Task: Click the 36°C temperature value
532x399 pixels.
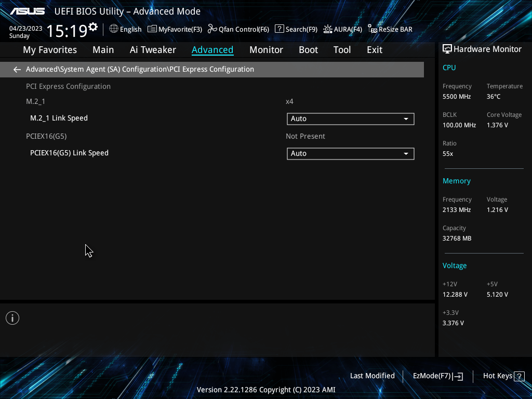Action: tap(494, 97)
